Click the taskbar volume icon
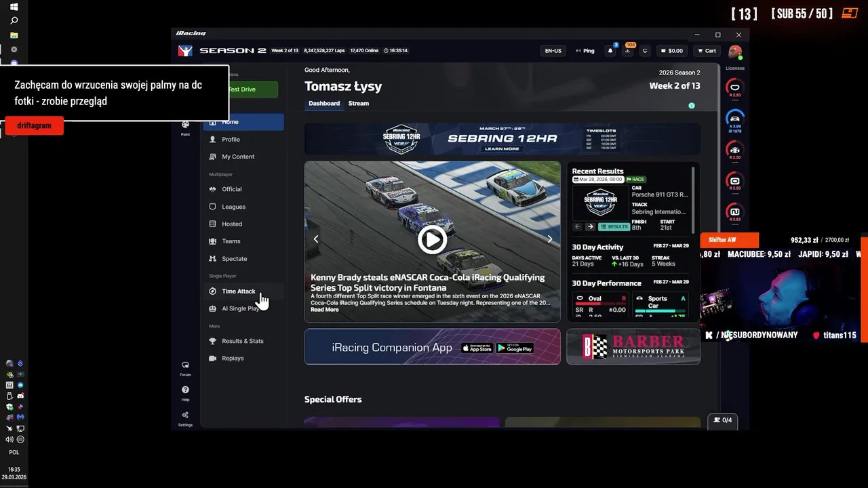 (x=9, y=439)
